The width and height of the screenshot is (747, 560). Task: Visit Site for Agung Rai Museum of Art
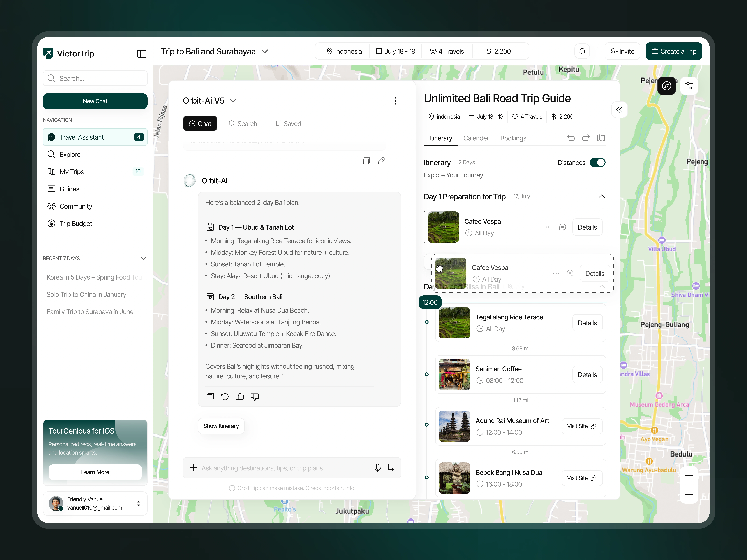[582, 426]
